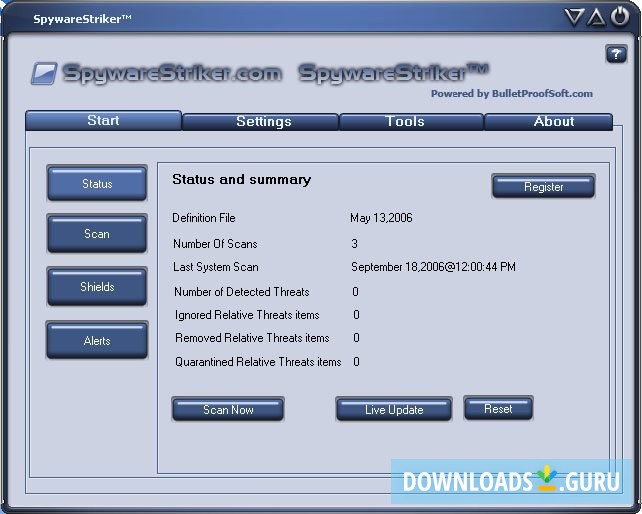Image resolution: width=642 pixels, height=514 pixels.
Task: Select the Status sidebar button
Action: [97, 183]
